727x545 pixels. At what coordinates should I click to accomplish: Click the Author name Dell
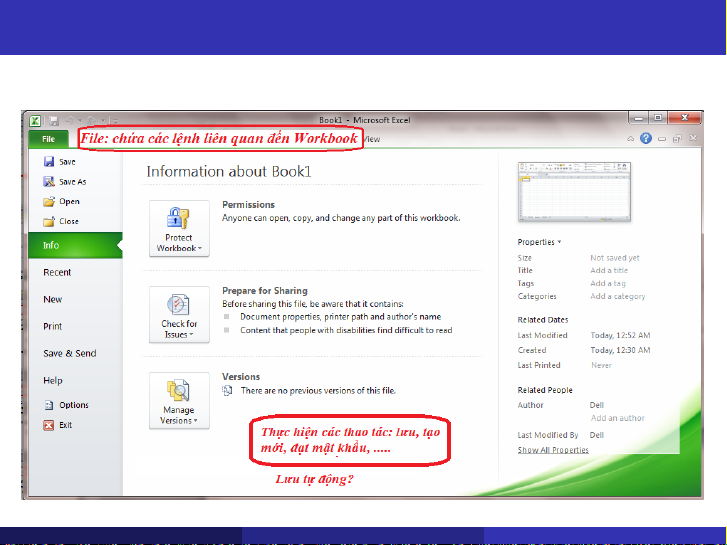point(597,405)
